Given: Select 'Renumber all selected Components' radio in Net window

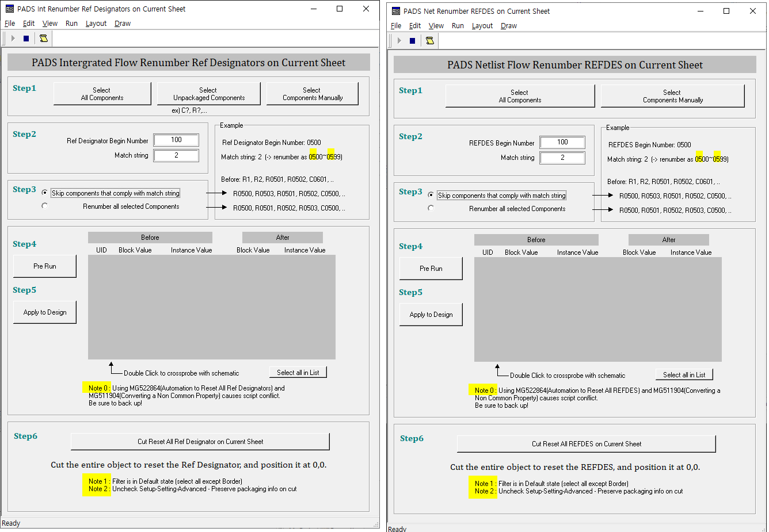Looking at the screenshot, I should coord(431,208).
